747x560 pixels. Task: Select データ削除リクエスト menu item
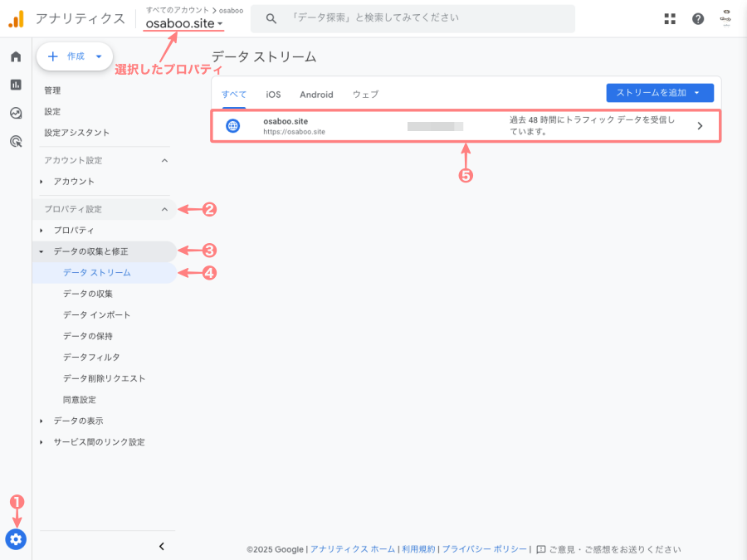tap(104, 378)
